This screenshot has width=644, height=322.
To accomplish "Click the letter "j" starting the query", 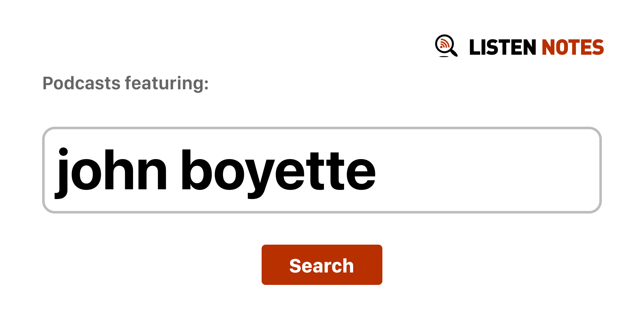I will [63, 171].
